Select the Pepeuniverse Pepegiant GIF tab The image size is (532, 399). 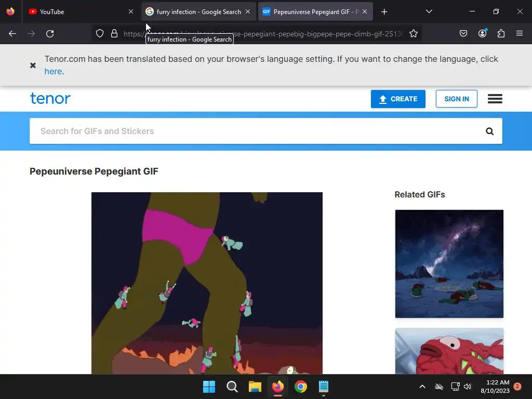point(315,11)
